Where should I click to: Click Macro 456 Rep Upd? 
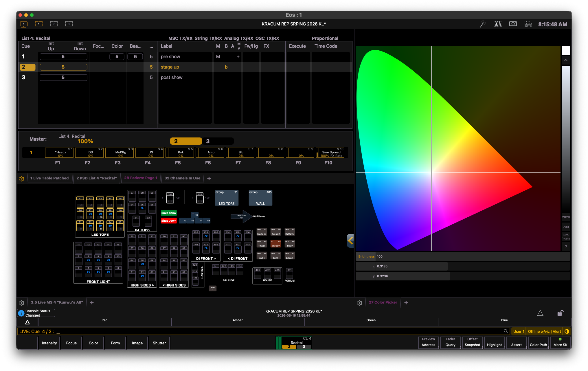276,232
